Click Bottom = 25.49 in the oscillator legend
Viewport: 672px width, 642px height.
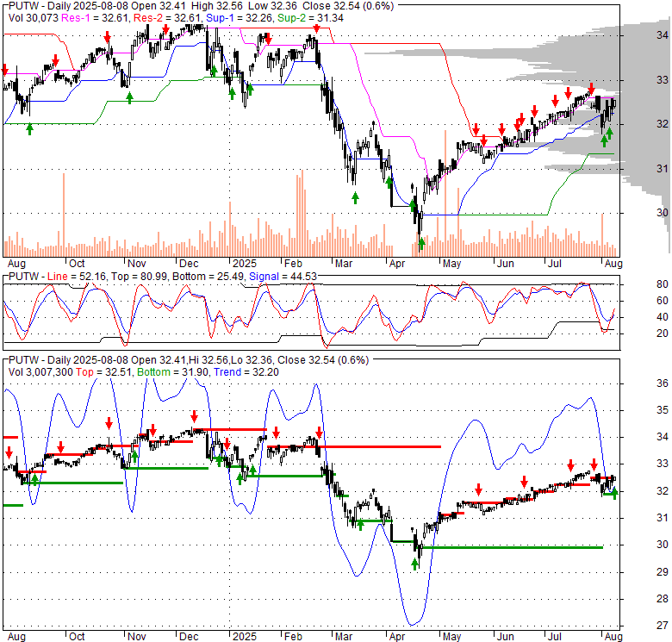click(208, 277)
